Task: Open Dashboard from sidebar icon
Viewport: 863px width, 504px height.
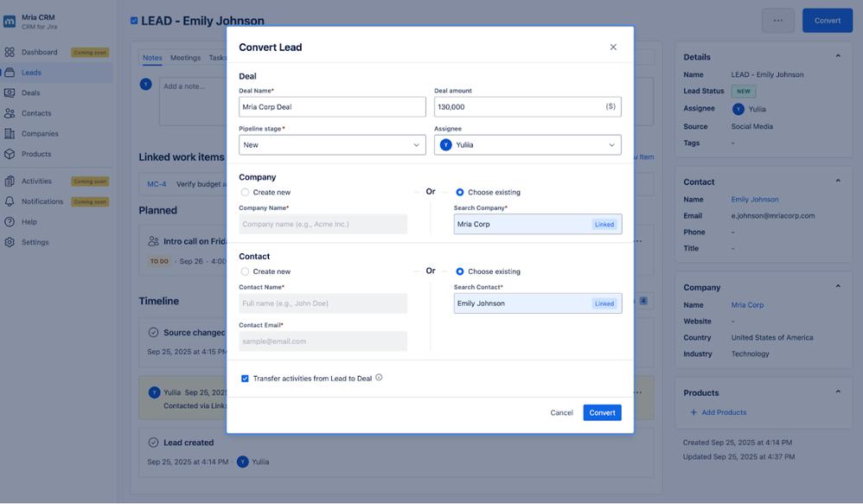Action: click(x=10, y=52)
